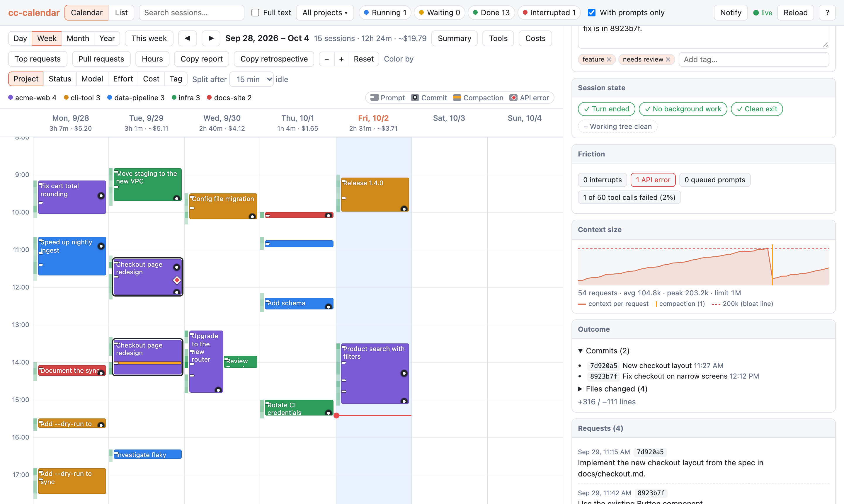Click the Compaction legend icon
The image size is (844, 504).
click(x=457, y=98)
